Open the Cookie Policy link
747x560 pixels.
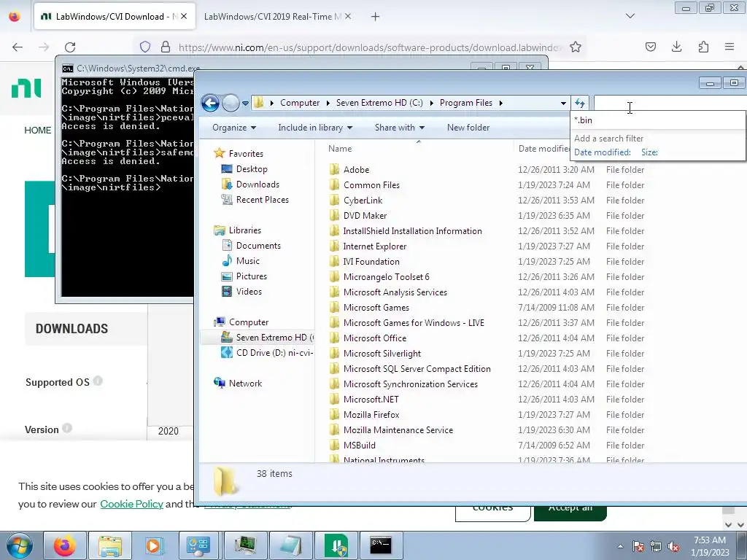coord(131,504)
